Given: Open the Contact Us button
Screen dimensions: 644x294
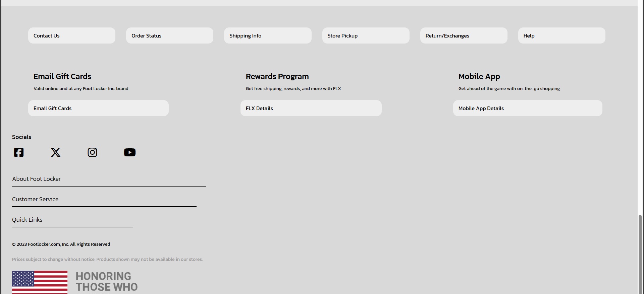Looking at the screenshot, I should click(71, 35).
